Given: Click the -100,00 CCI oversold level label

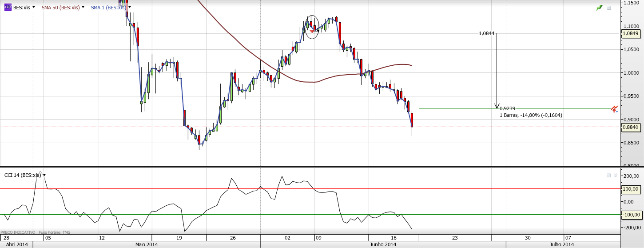Looking at the screenshot, I should click(x=632, y=215).
